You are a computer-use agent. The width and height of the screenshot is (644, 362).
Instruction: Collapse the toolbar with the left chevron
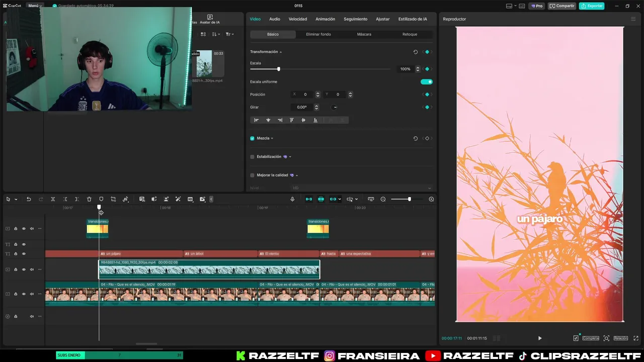click(211, 199)
